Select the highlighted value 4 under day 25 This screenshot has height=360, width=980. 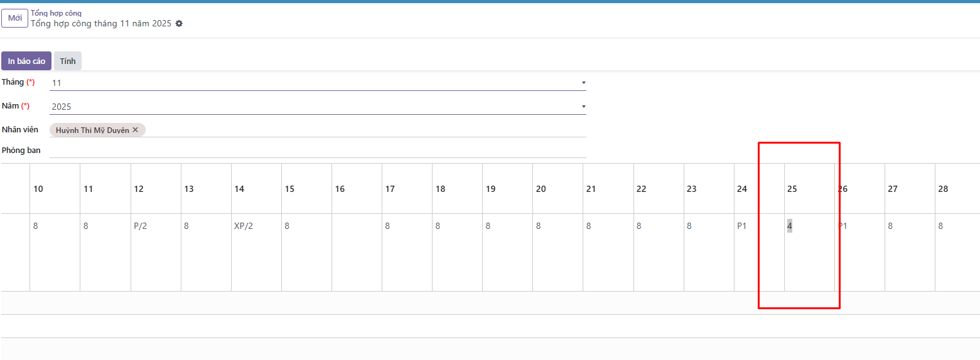click(790, 226)
